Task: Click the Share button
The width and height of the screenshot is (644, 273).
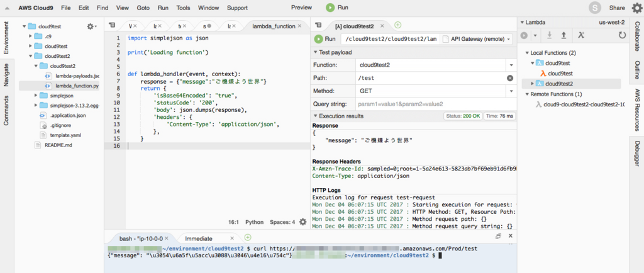Action: pos(617,8)
